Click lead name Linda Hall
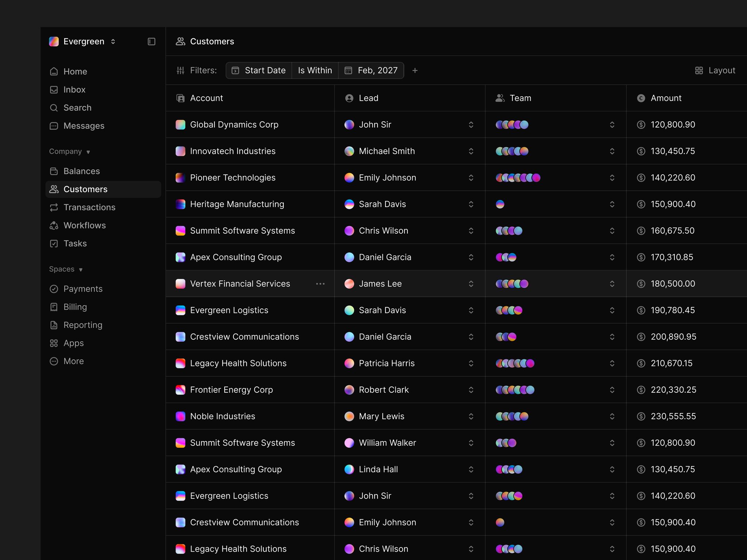Viewport: 747px width, 560px height. pyautogui.click(x=378, y=470)
